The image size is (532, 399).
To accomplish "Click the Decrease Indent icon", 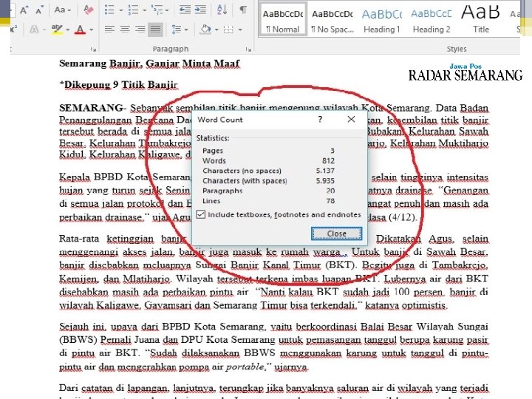I will click(x=185, y=10).
